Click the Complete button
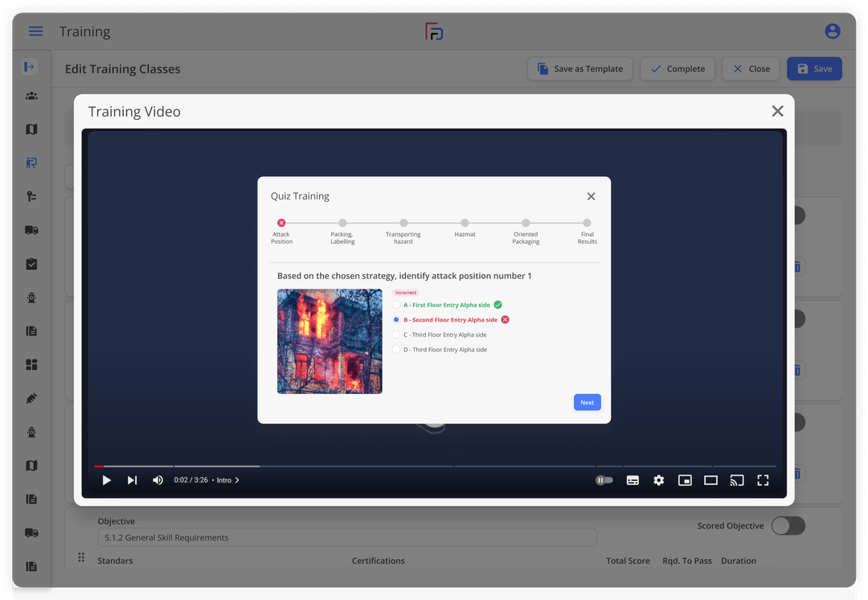This screenshot has width=868, height=600. 678,68
